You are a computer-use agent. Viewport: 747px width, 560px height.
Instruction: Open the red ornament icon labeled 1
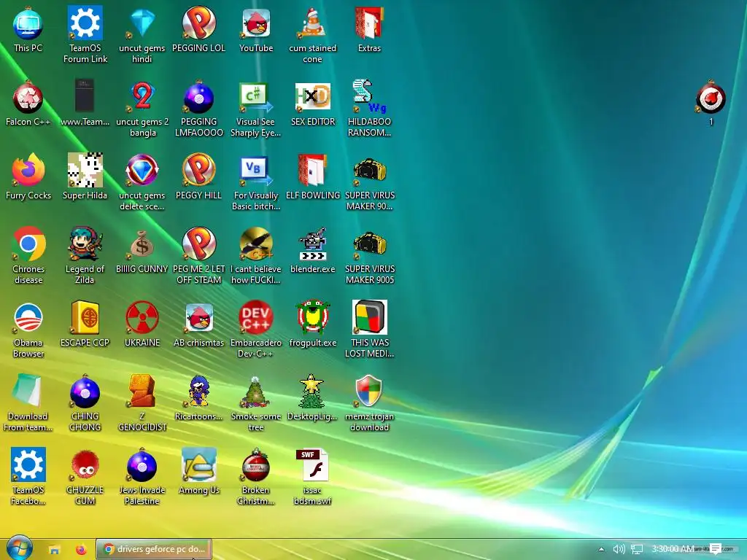click(711, 97)
